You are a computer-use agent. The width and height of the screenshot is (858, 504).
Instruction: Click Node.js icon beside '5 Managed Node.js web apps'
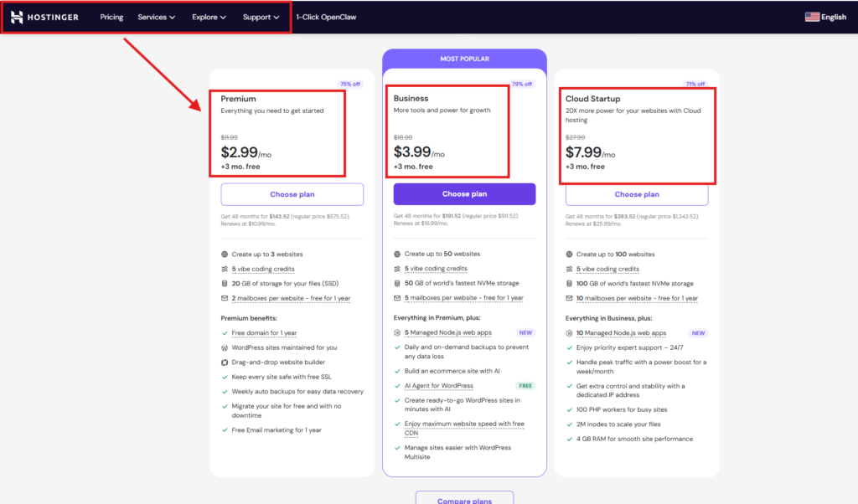[397, 332]
